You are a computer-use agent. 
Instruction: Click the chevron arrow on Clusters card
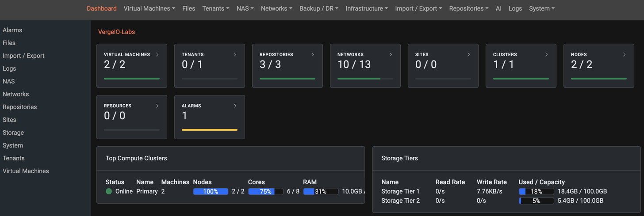pyautogui.click(x=547, y=55)
